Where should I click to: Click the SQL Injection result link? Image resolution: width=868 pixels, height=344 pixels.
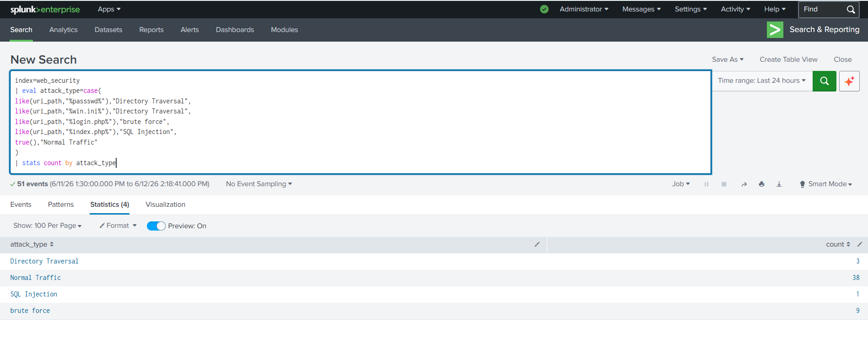[x=34, y=294]
